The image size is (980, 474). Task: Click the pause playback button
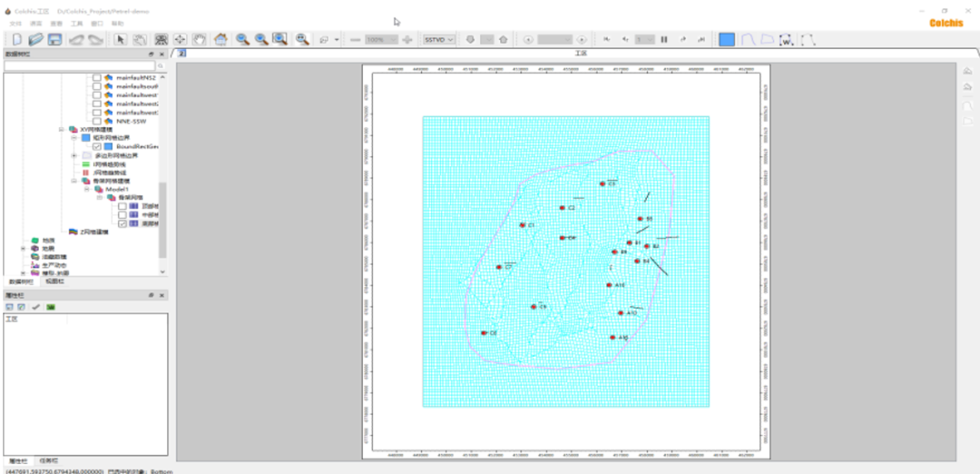point(664,40)
